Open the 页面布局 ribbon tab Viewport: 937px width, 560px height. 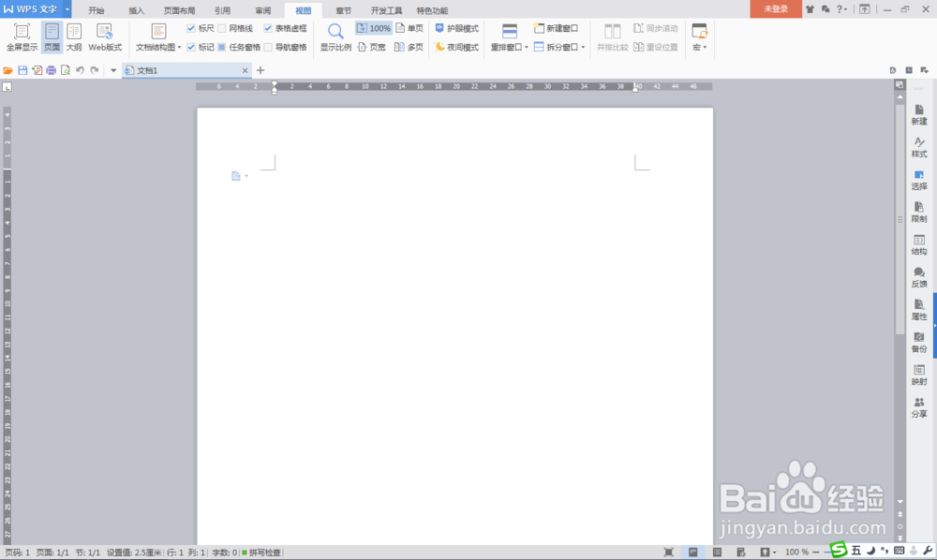[179, 10]
